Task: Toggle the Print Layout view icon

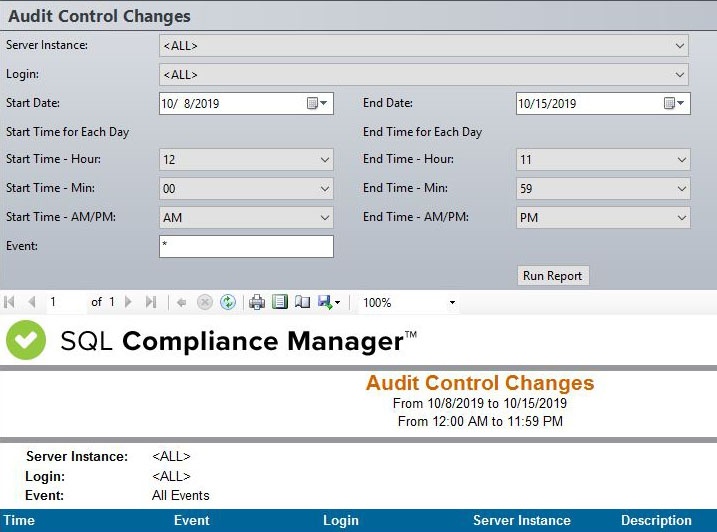Action: (280, 302)
